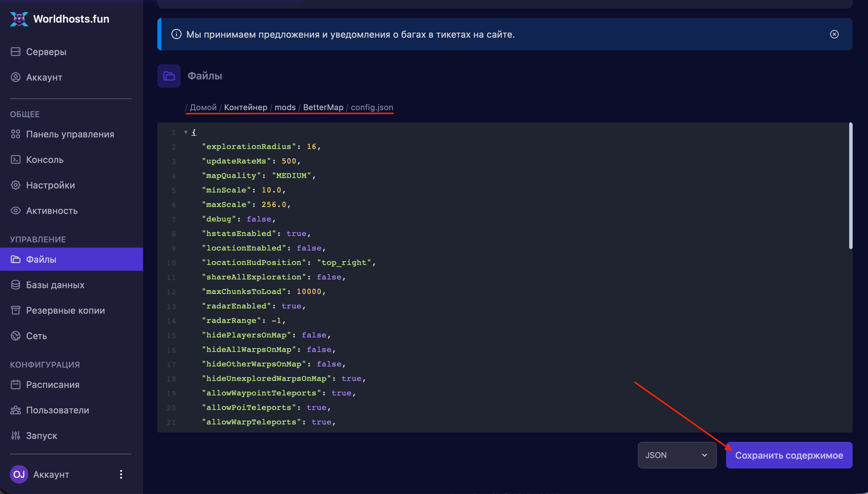This screenshot has height=494, width=868.
Task: Navigate to BetterMap breadcrumb folder
Action: pos(323,107)
